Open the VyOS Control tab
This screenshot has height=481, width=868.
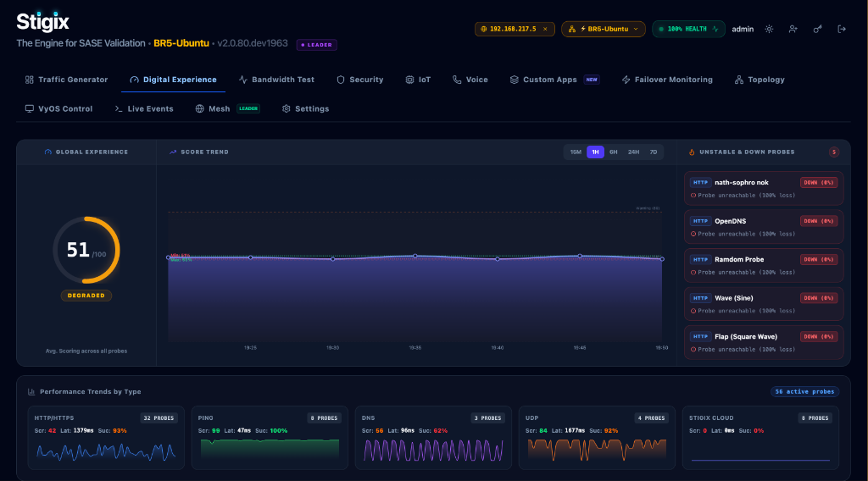[x=58, y=109]
